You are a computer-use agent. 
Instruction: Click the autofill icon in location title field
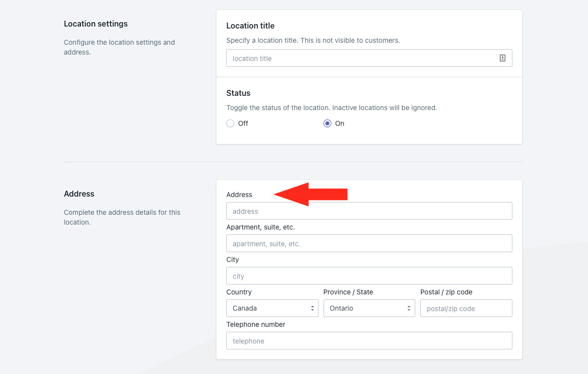coord(502,58)
